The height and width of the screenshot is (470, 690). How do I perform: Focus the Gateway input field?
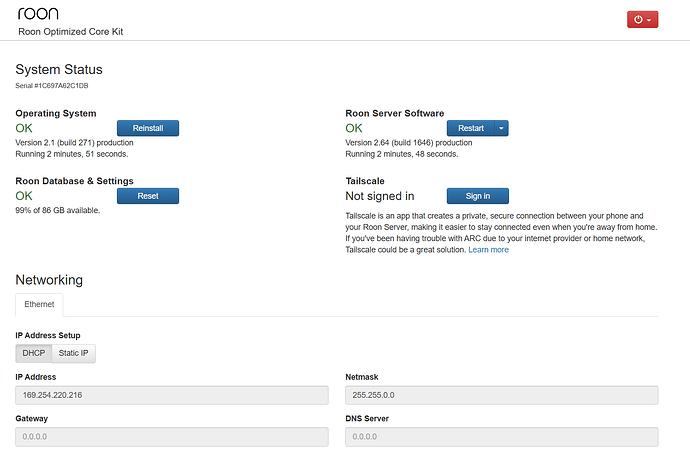pos(172,437)
